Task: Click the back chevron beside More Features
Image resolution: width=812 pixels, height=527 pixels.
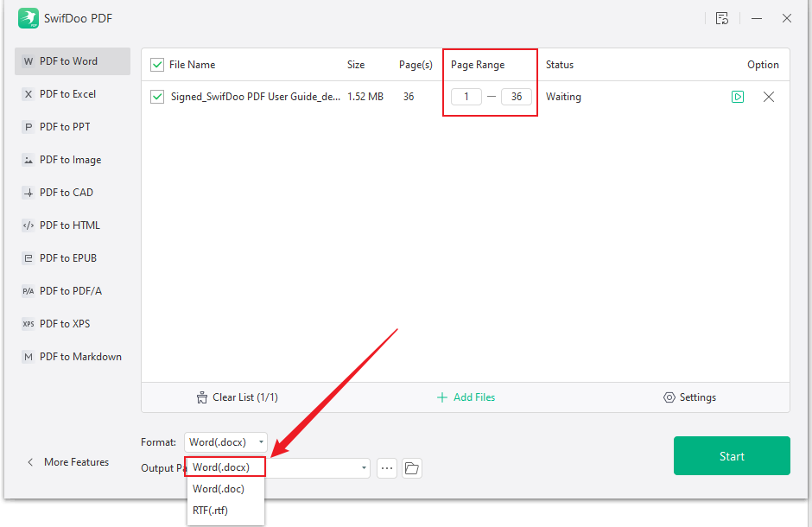Action: [30, 461]
